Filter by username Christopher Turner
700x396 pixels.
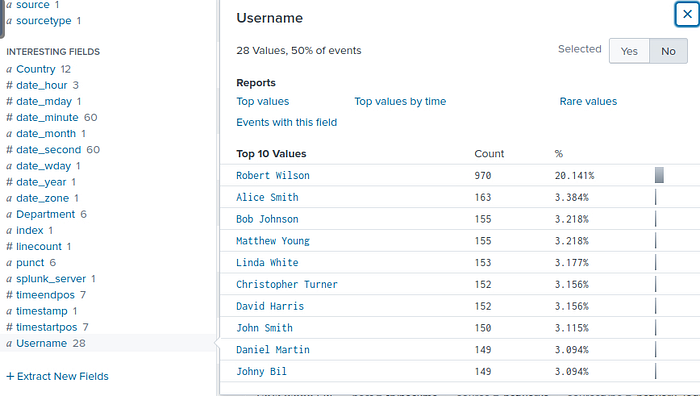287,284
